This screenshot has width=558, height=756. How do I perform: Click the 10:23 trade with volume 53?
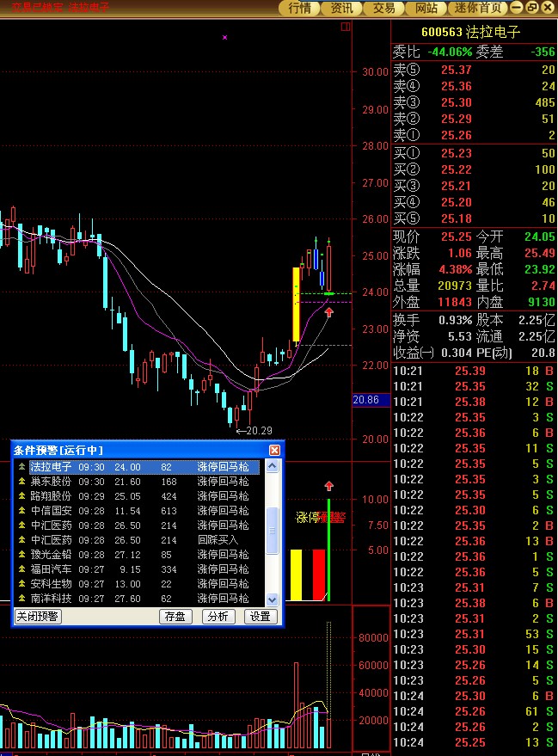474,634
